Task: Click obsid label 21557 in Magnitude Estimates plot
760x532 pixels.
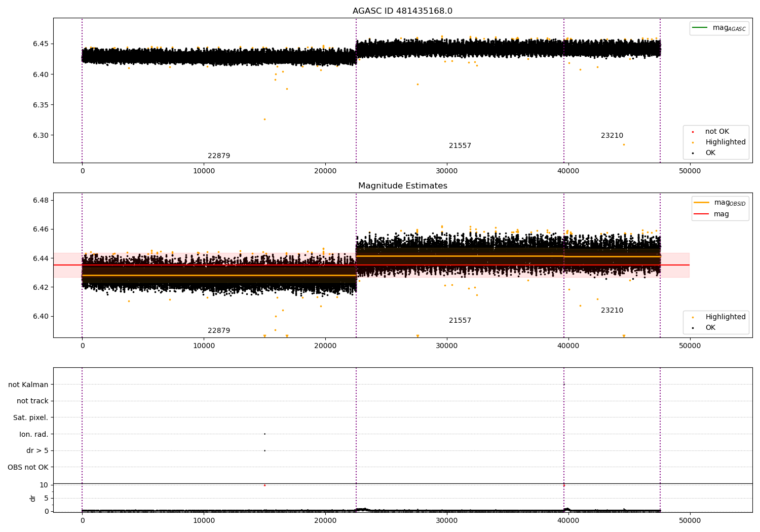Action: [460, 321]
